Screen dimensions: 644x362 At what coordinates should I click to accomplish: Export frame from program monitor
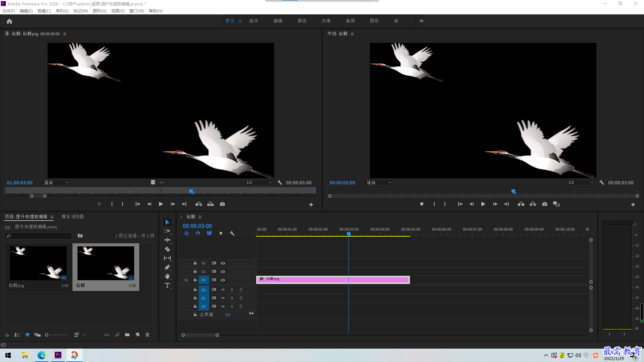pyautogui.click(x=545, y=204)
